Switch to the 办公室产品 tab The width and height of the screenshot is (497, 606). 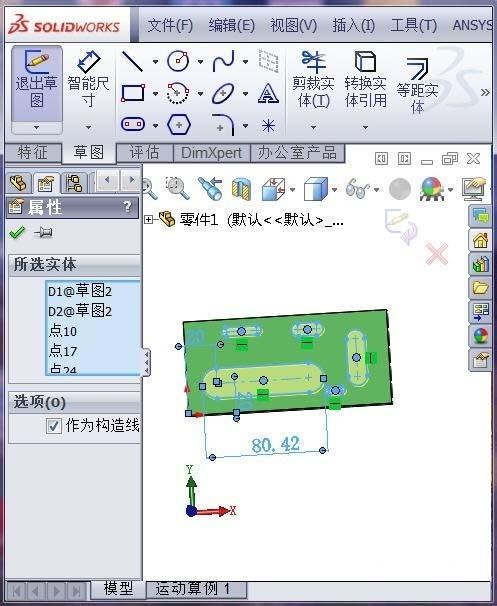pyautogui.click(x=297, y=153)
